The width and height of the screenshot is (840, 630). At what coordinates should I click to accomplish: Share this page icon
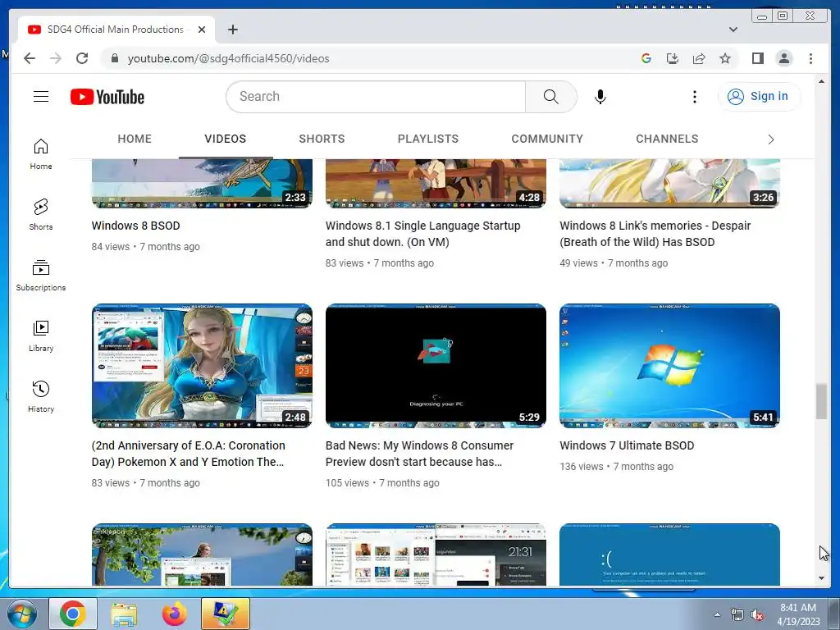pyautogui.click(x=699, y=58)
